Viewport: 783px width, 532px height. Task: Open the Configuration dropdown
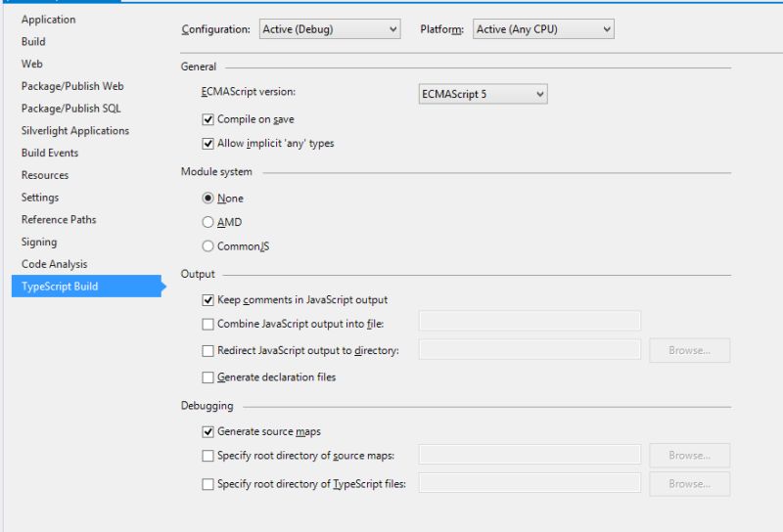[x=330, y=29]
